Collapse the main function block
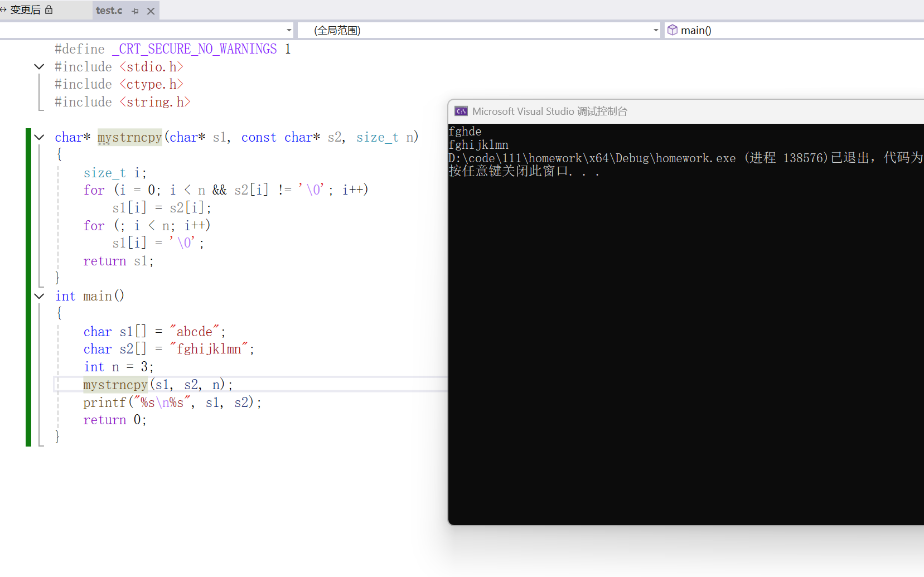This screenshot has height=577, width=924. [x=39, y=296]
